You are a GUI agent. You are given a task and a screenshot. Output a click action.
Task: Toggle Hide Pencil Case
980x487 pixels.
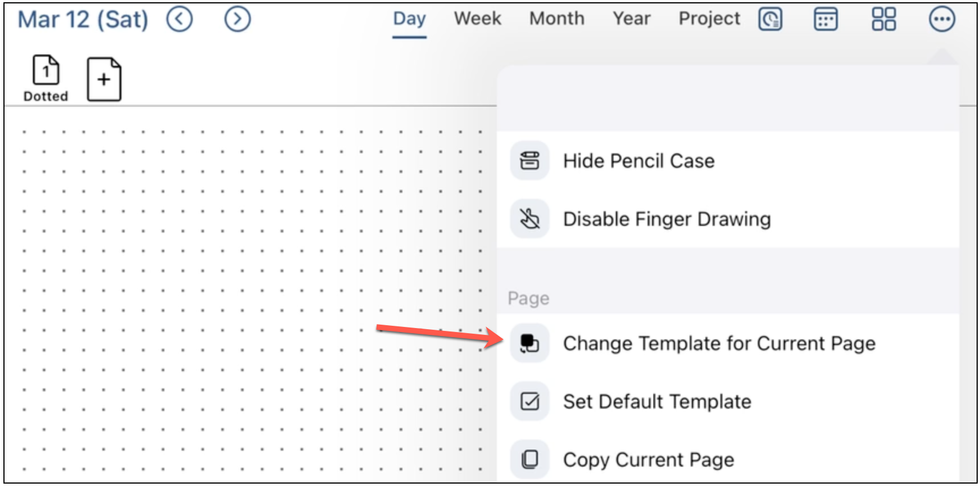click(x=639, y=161)
